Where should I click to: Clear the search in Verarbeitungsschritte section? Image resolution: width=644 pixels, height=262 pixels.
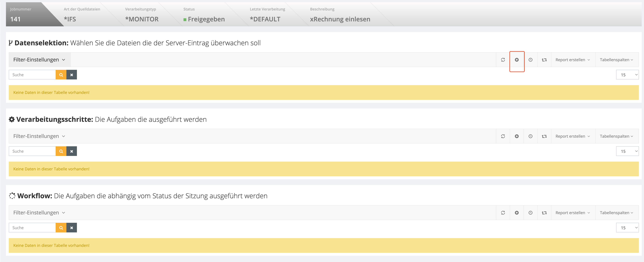[72, 151]
